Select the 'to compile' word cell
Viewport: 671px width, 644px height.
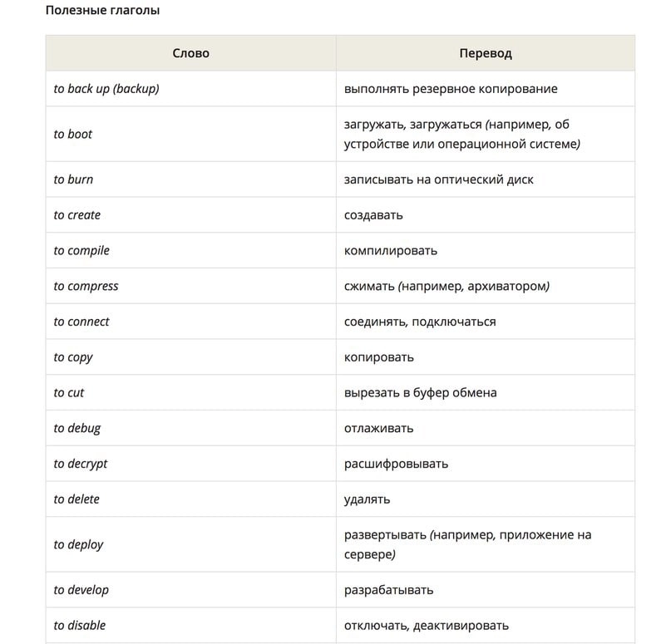[191, 251]
